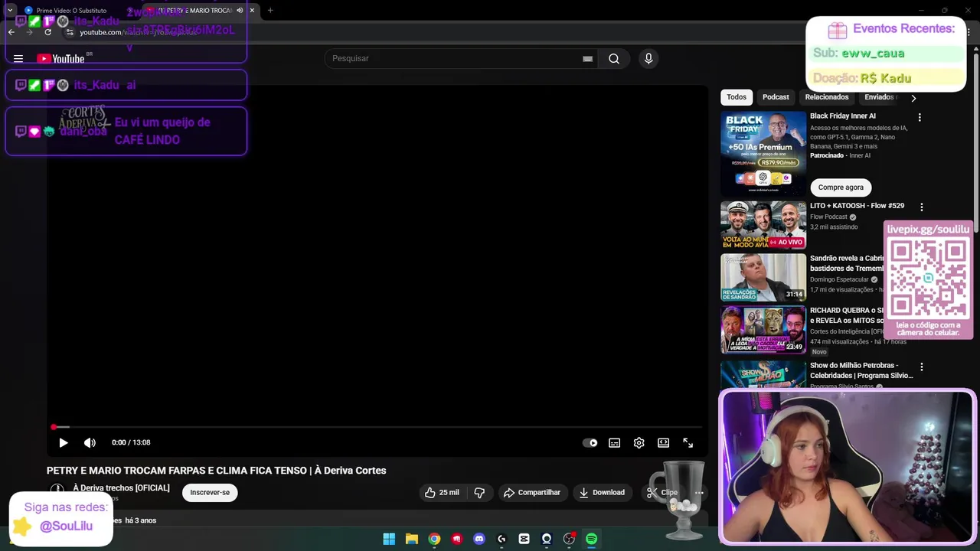The width and height of the screenshot is (980, 551).
Task: Click the search magnifier button
Action: (614, 59)
